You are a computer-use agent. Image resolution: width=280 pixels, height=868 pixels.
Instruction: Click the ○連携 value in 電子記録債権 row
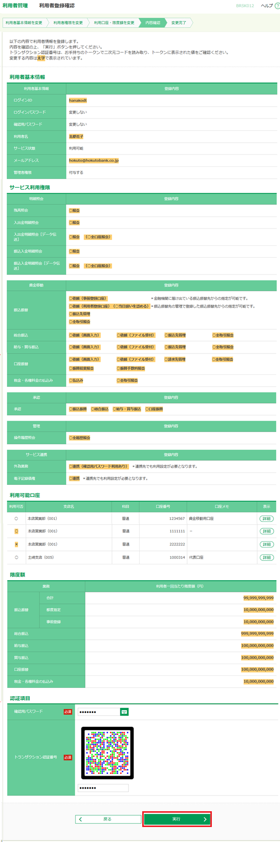pyautogui.click(x=75, y=478)
